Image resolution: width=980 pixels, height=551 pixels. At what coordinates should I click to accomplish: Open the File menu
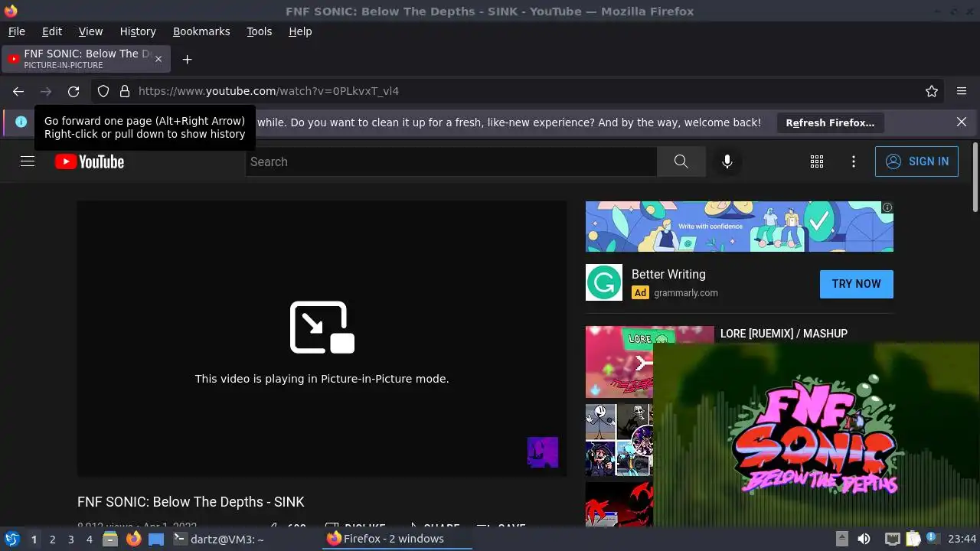(x=17, y=31)
